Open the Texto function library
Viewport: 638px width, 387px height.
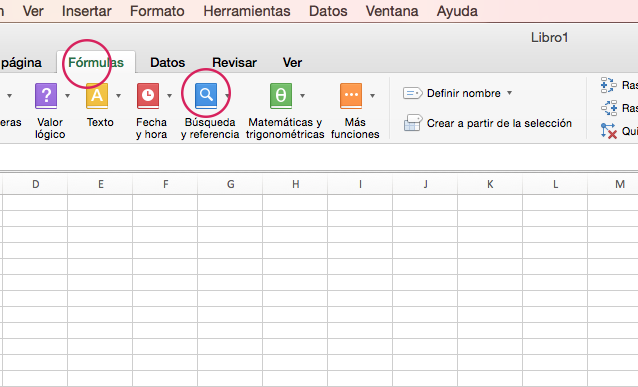tap(97, 96)
